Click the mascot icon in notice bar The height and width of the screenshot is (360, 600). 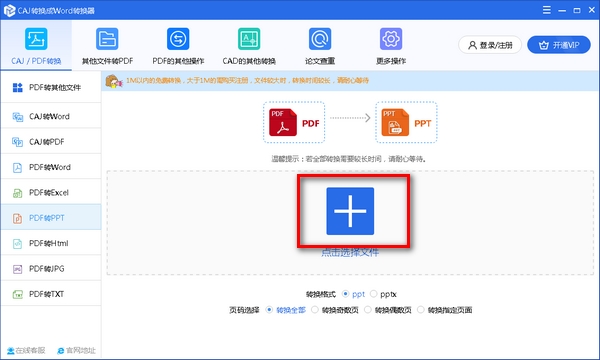click(x=114, y=81)
